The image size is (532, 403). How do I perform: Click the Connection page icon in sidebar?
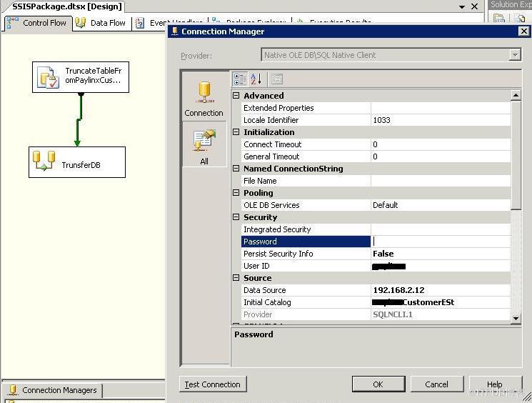tap(204, 93)
